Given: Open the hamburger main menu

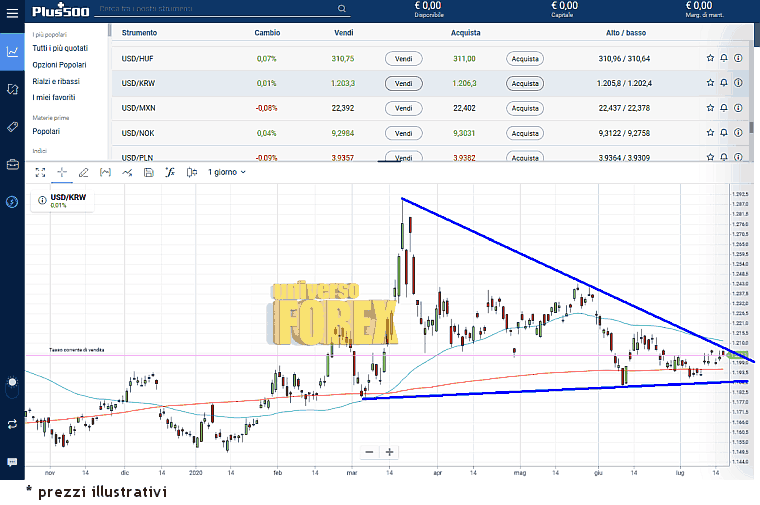Looking at the screenshot, I should point(12,11).
